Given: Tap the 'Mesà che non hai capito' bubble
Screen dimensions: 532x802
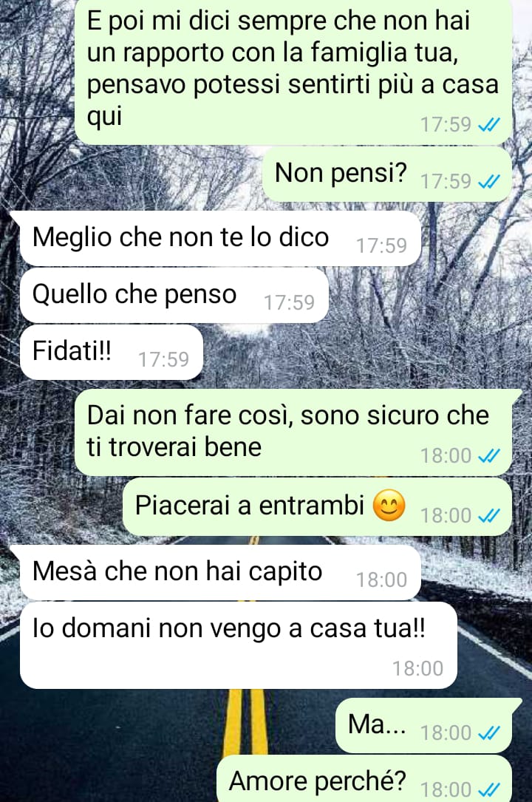Looking at the screenshot, I should (x=220, y=572).
